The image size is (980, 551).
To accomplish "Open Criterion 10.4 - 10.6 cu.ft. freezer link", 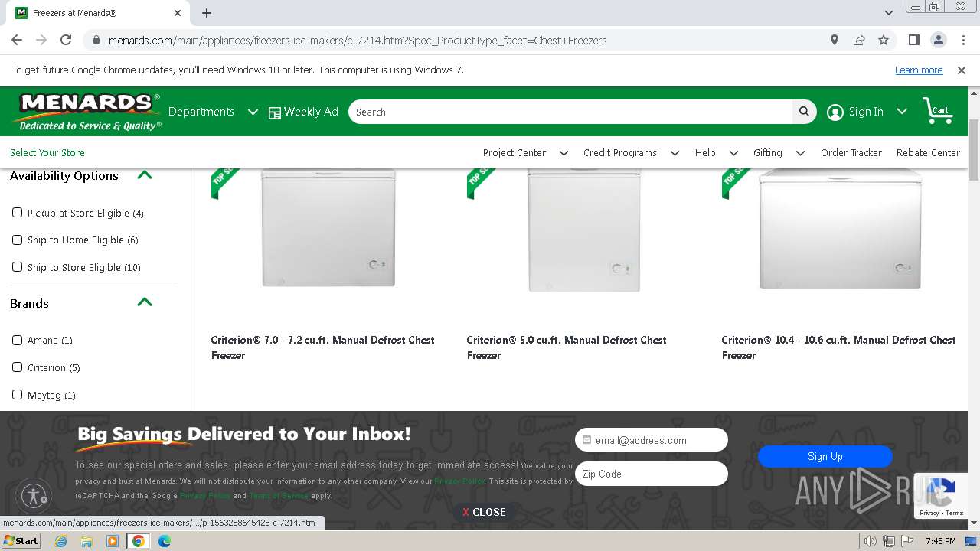I will coord(838,347).
